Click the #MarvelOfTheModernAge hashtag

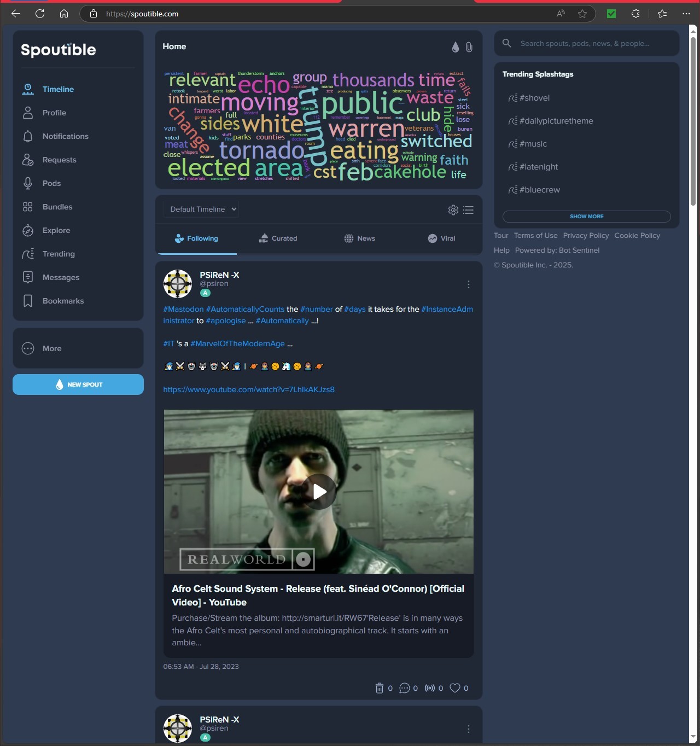pos(237,343)
